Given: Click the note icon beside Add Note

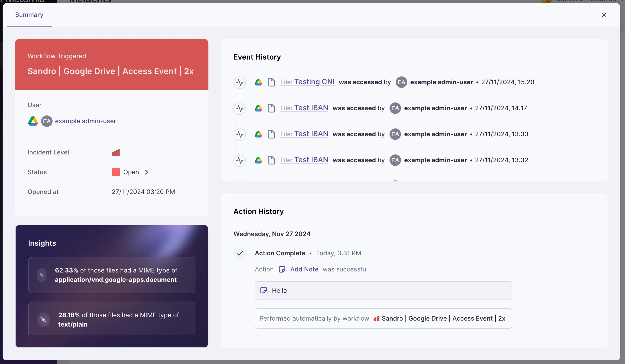Looking at the screenshot, I should (282, 269).
